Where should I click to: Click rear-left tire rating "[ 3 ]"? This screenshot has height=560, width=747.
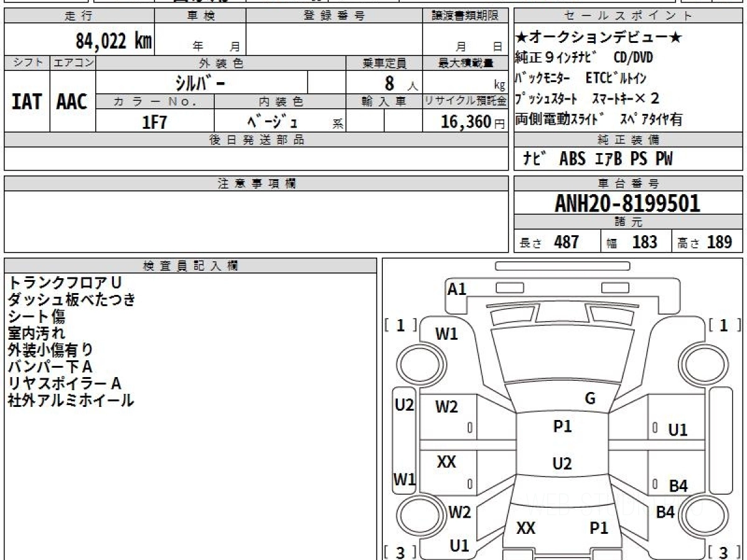(400, 552)
